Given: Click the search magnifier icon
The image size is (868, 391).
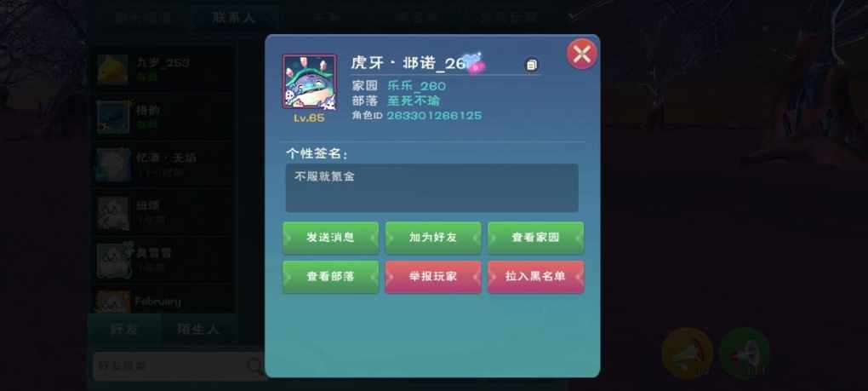Looking at the screenshot, I should tap(254, 365).
